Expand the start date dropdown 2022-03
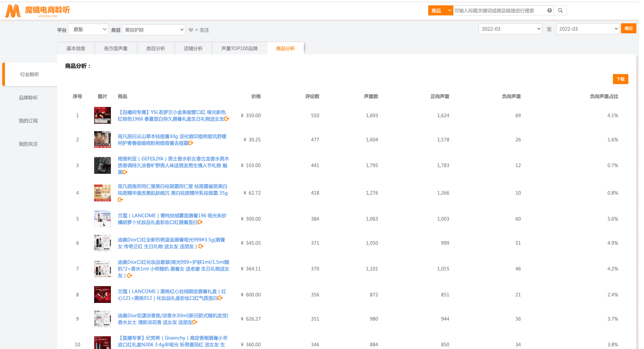The width and height of the screenshot is (644, 349). [510, 29]
